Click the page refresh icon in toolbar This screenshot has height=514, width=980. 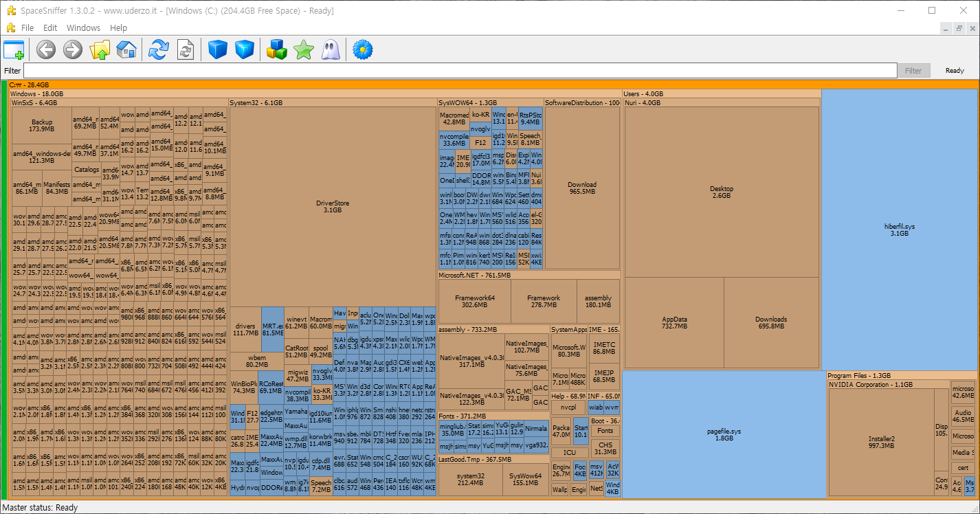click(186, 49)
